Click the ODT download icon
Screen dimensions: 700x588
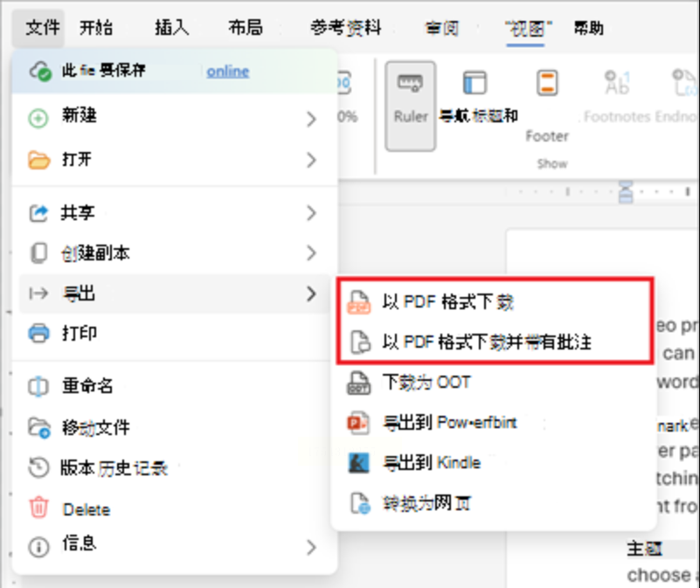point(358,383)
